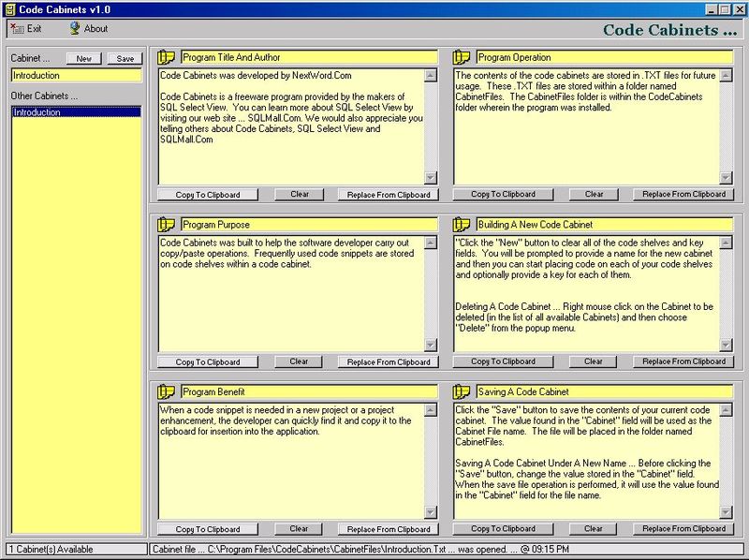Click scroll up arrow in Saving A Code Cabinet text
Screen dimensions: 749x560
click(726, 410)
